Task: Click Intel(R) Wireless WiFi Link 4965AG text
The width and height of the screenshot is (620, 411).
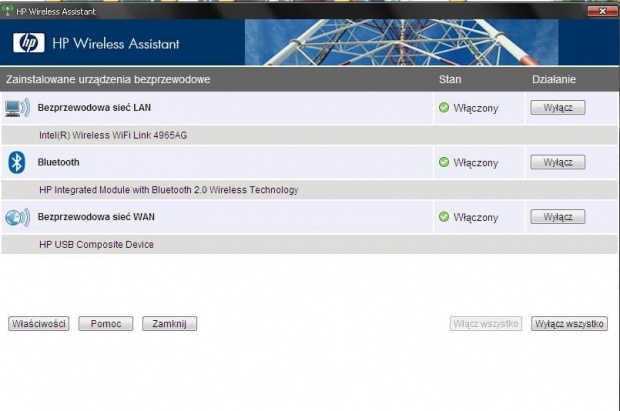Action: tap(113, 135)
